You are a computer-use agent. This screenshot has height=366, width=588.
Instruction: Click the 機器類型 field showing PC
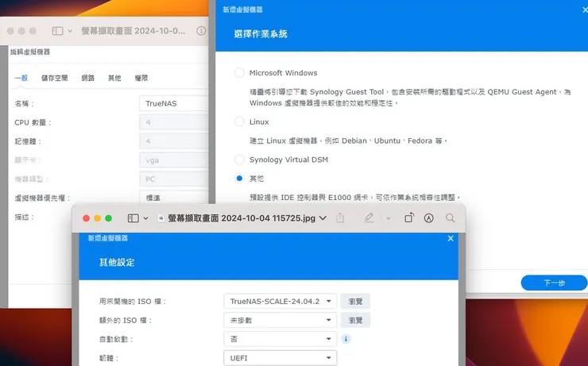[x=174, y=179]
